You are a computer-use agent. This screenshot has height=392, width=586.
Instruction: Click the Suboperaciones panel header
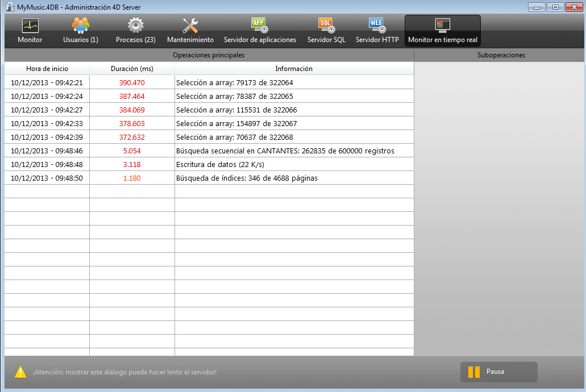[501, 55]
